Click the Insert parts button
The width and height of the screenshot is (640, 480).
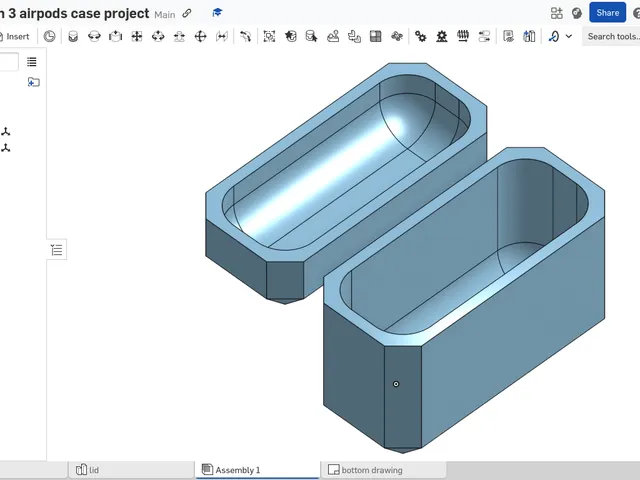pos(15,36)
